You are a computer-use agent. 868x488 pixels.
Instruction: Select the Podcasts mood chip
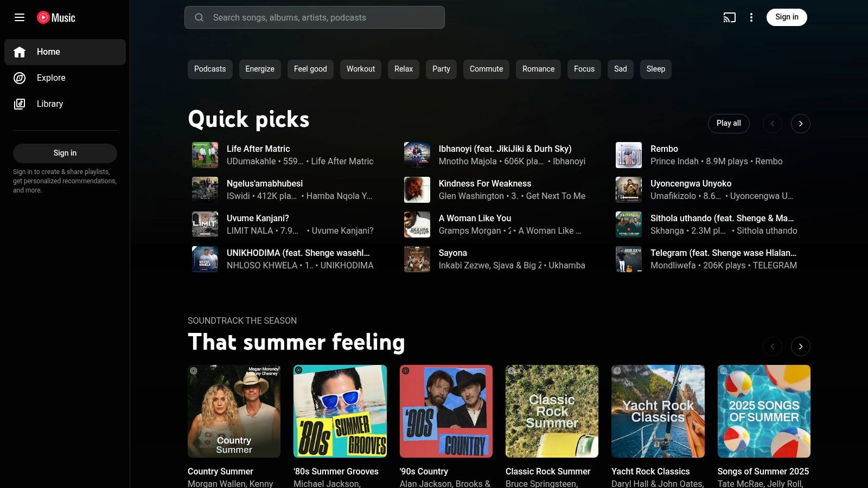click(210, 69)
